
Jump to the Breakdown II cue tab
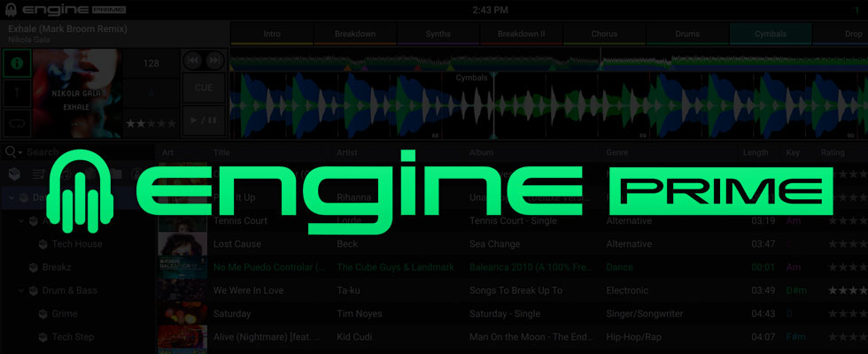tap(521, 34)
